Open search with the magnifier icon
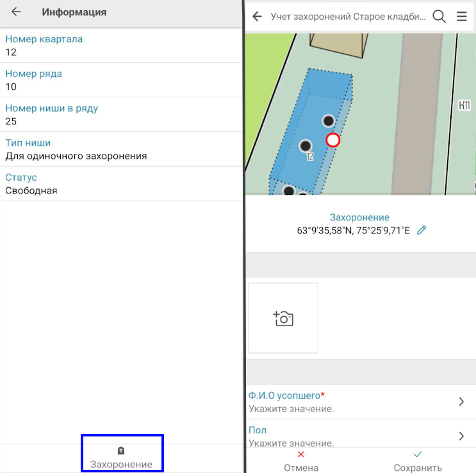 [x=439, y=17]
